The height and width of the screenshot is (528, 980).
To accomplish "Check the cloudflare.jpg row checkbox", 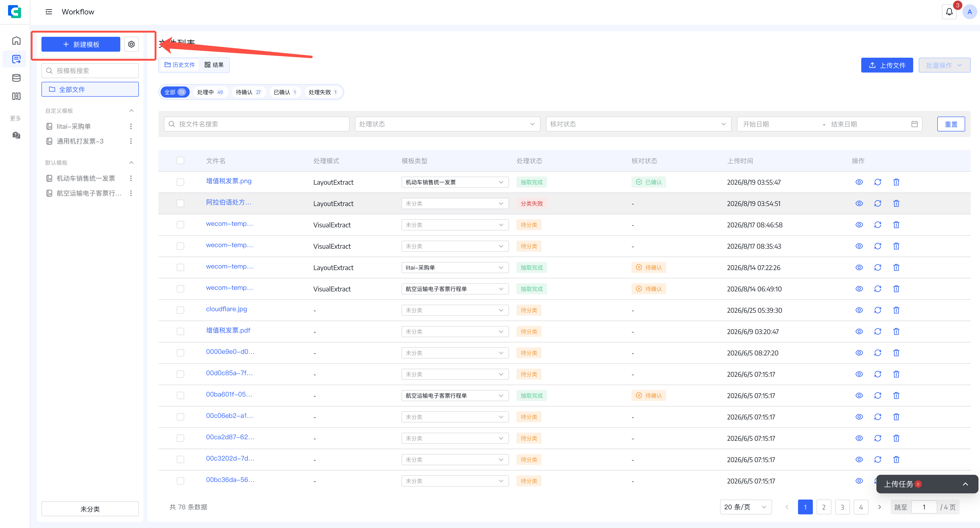I will [x=180, y=310].
